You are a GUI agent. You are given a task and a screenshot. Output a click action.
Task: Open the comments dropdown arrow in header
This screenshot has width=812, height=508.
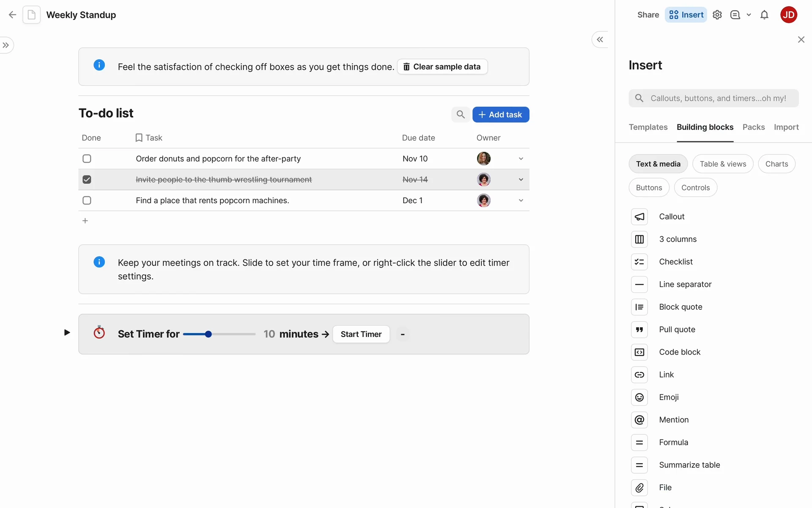pos(749,15)
